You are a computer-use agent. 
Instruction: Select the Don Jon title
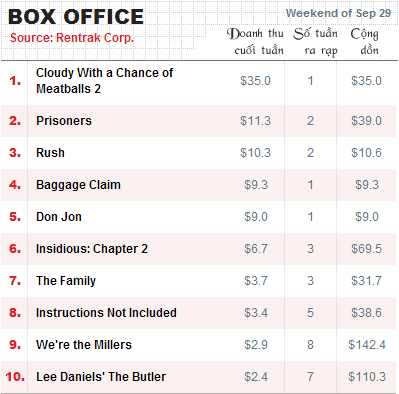pyautogui.click(x=59, y=217)
